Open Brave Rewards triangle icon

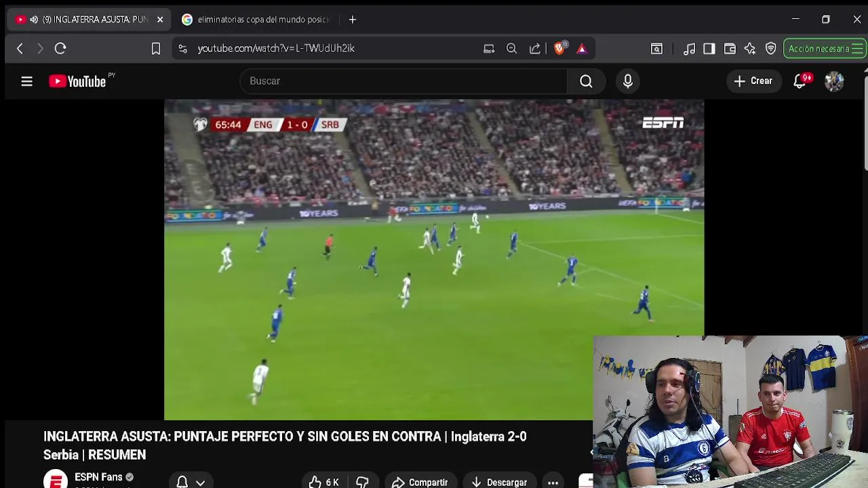pyautogui.click(x=582, y=48)
